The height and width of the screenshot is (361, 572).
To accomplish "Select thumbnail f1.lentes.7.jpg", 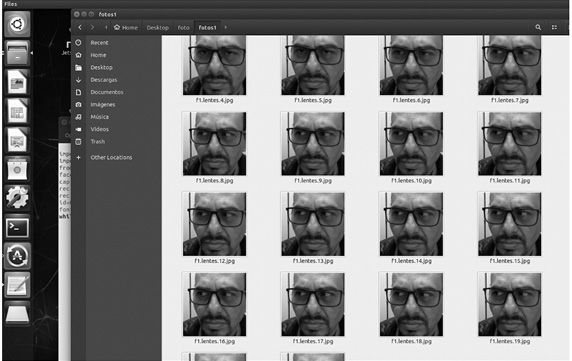I will pyautogui.click(x=510, y=65).
